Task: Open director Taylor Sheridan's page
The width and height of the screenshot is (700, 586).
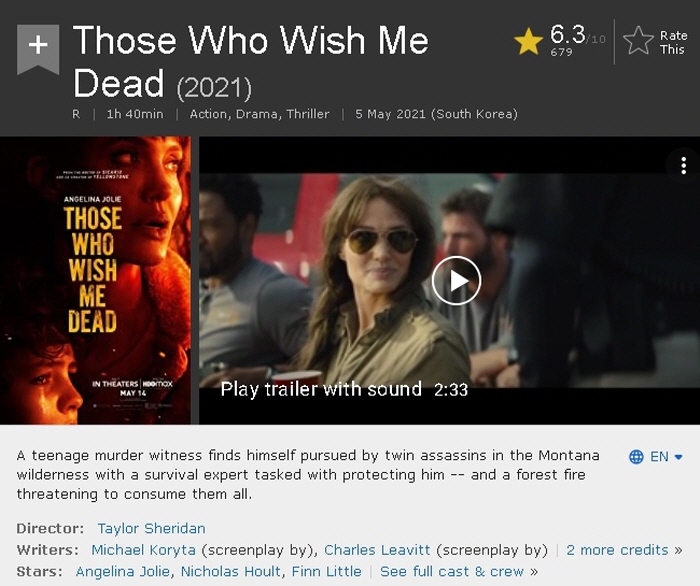Action: coord(151,528)
